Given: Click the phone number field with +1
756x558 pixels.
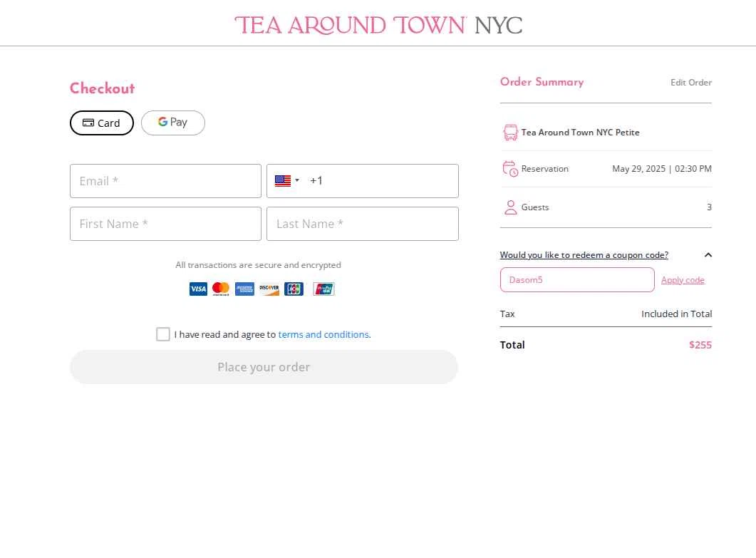Looking at the screenshot, I should (x=363, y=181).
